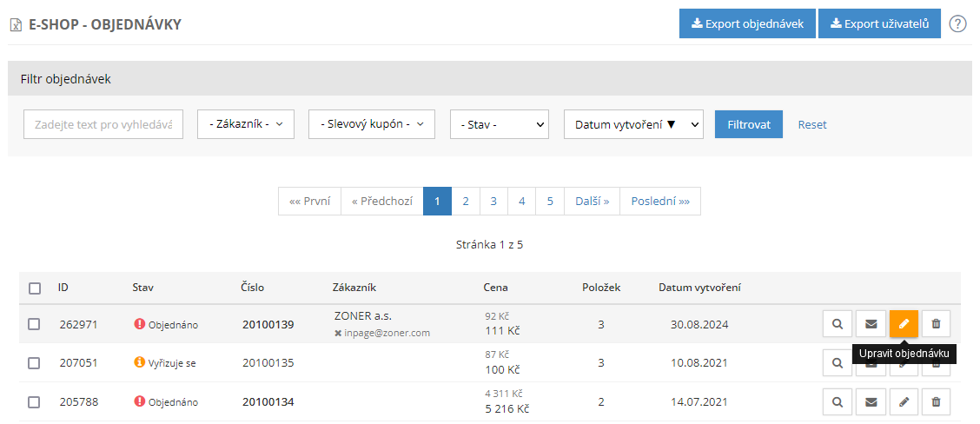Open detail magnifier for order 262971

[x=838, y=324]
